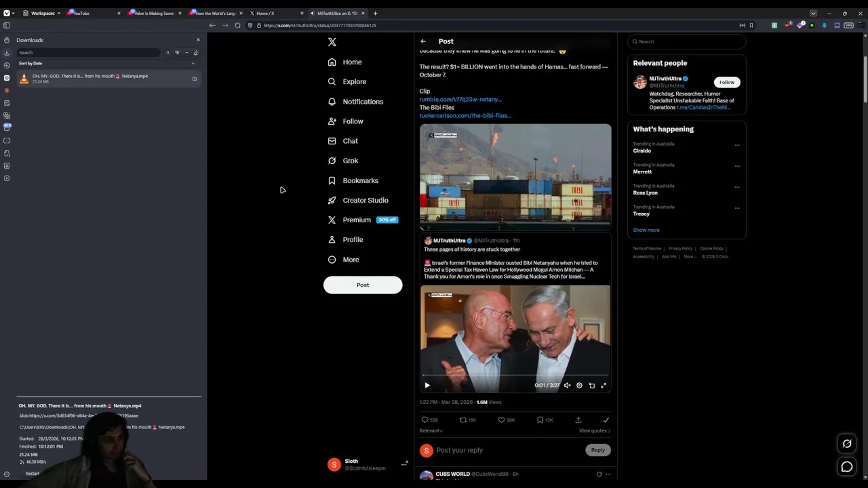Toggle picture-in-picture for the video

point(591,385)
